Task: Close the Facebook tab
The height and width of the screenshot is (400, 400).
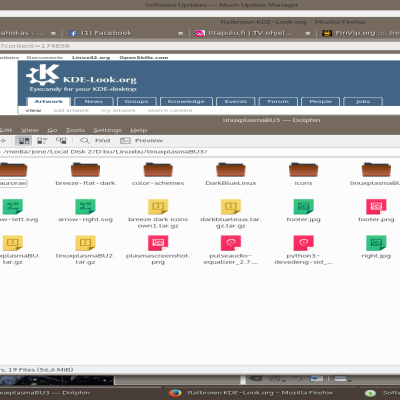Action: coord(180,33)
